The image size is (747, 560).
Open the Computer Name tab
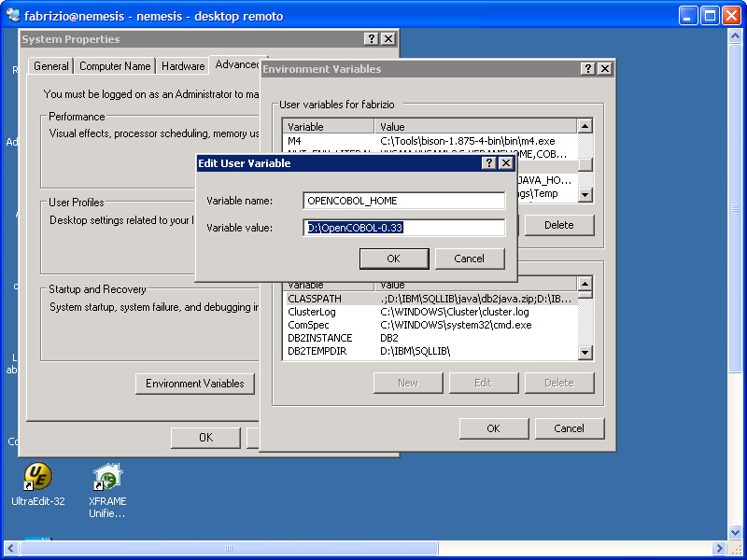[x=115, y=66]
